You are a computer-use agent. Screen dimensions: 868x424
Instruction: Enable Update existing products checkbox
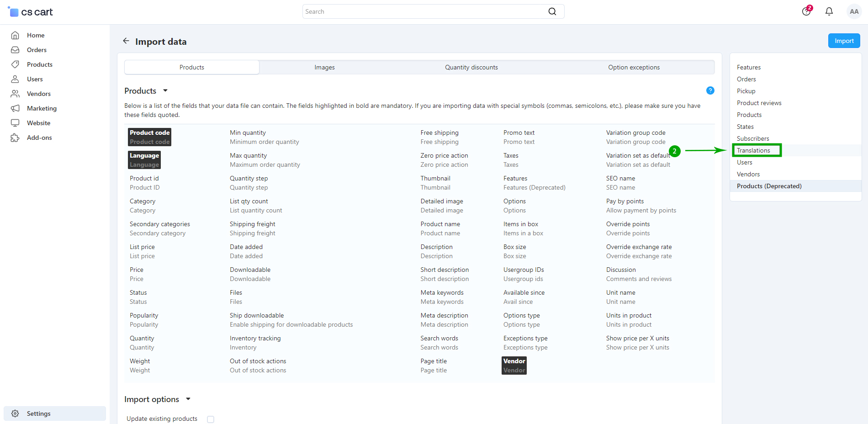(211, 419)
